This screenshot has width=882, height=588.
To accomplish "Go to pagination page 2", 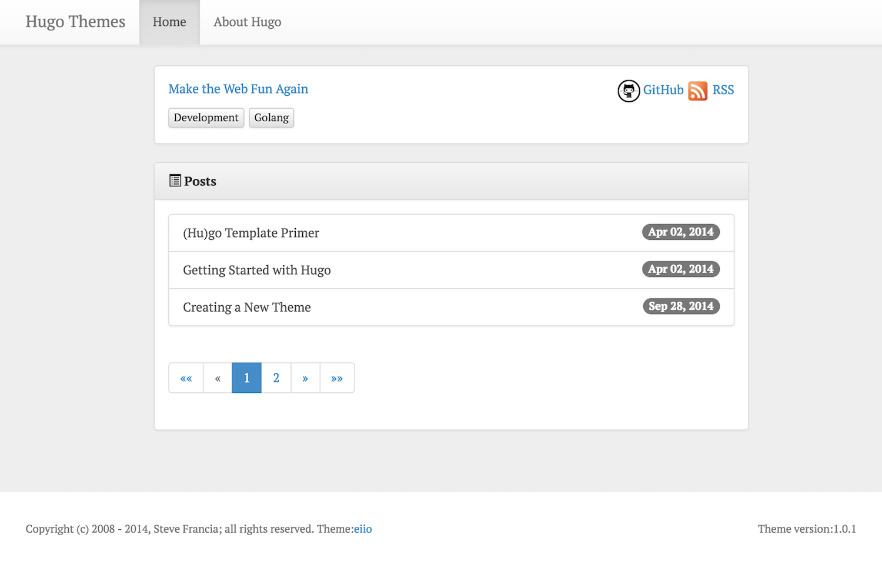I will coord(276,378).
